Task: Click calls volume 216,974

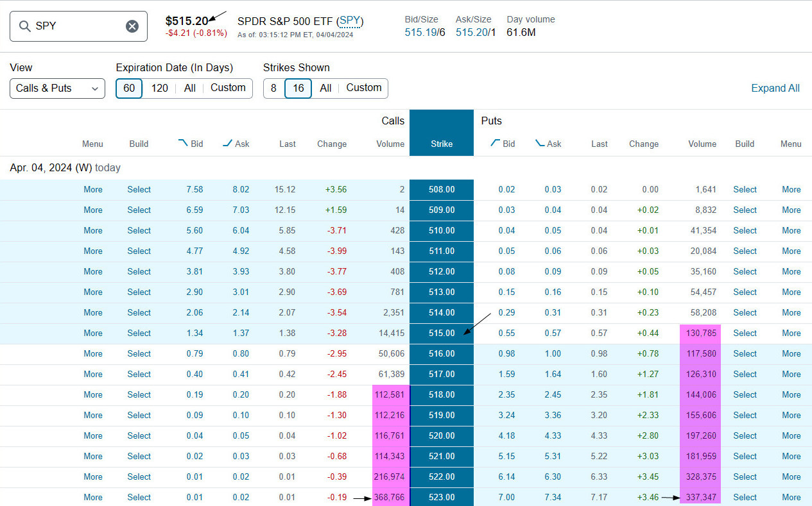Action: (x=390, y=477)
